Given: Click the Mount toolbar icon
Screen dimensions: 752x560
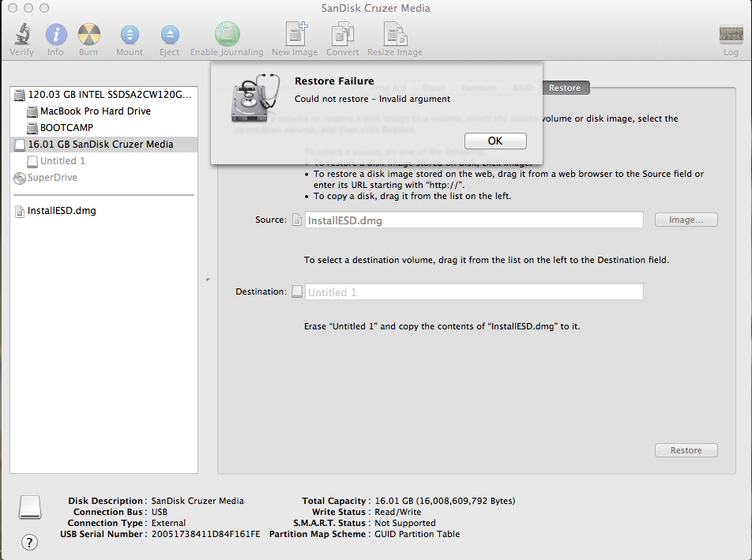Looking at the screenshot, I should [x=130, y=35].
